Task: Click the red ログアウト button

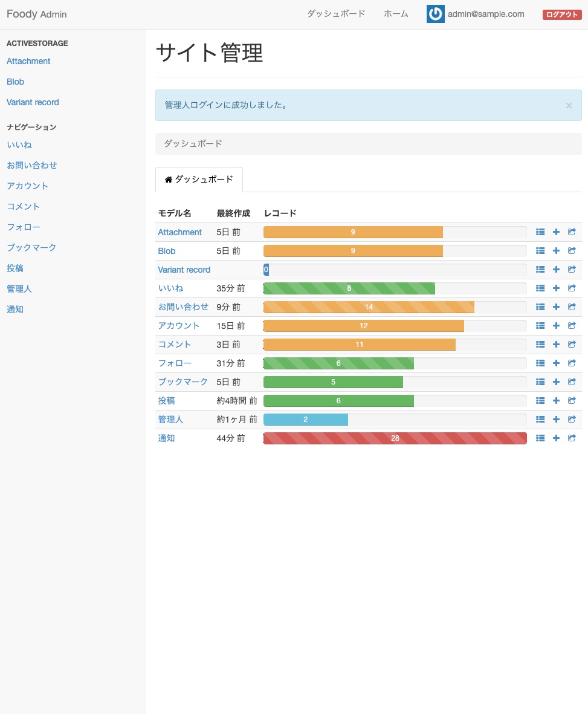Action: pyautogui.click(x=562, y=15)
